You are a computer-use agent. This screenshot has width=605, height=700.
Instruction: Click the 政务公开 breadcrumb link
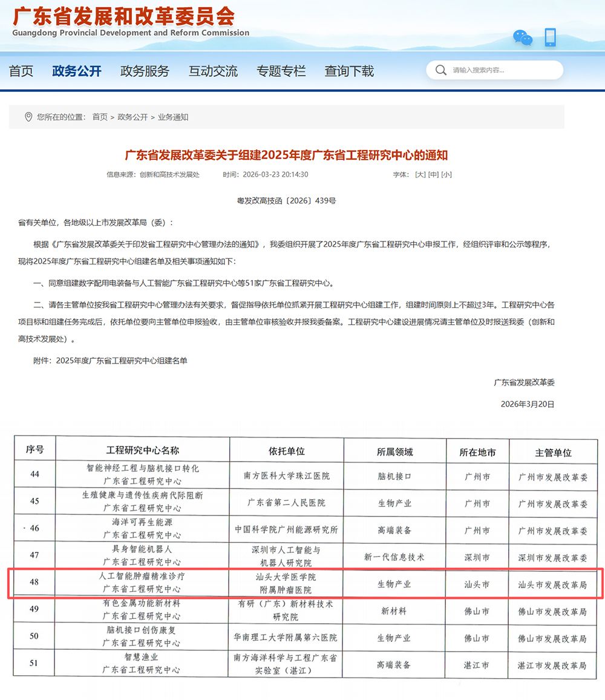coord(132,117)
